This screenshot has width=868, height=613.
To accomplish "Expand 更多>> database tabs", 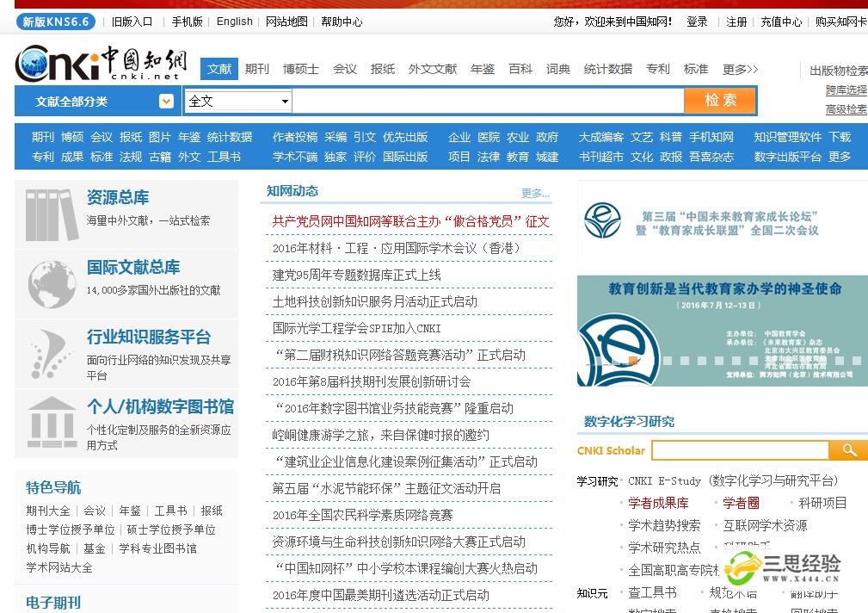I will 740,69.
